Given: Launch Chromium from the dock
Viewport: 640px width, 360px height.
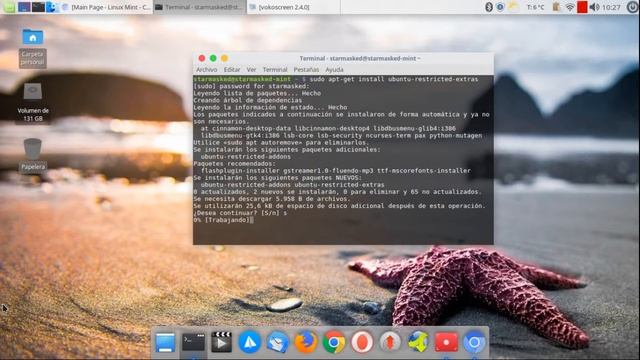Looking at the screenshot, I should [474, 342].
